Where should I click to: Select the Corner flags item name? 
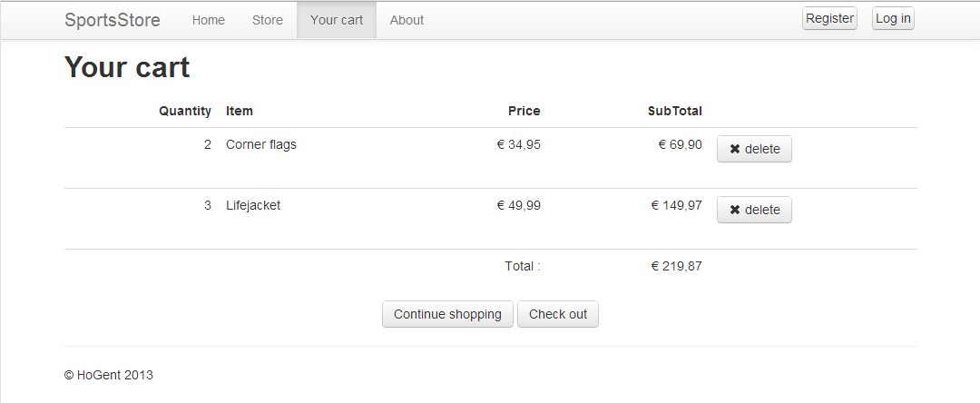point(261,144)
